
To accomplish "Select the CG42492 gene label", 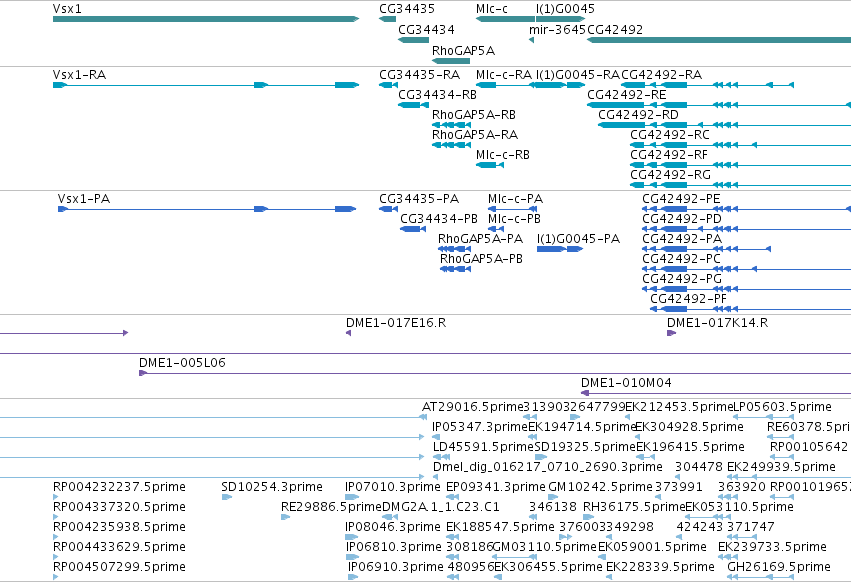I will pos(615,30).
